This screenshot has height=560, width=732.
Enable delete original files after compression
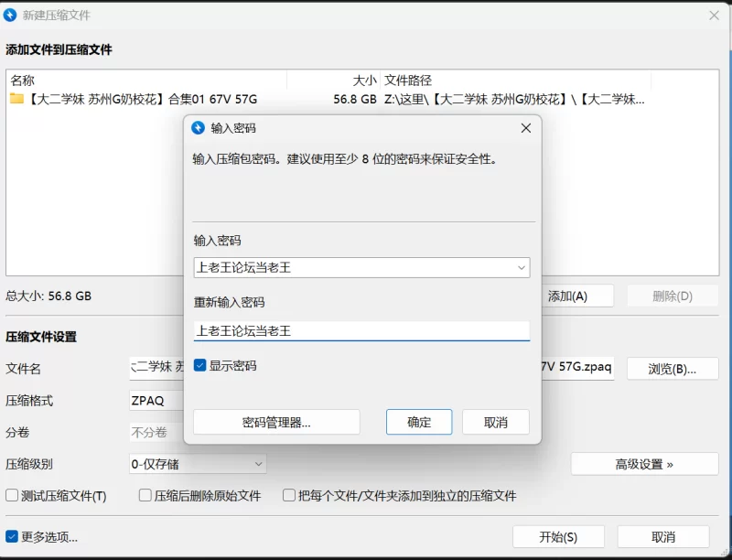click(145, 495)
